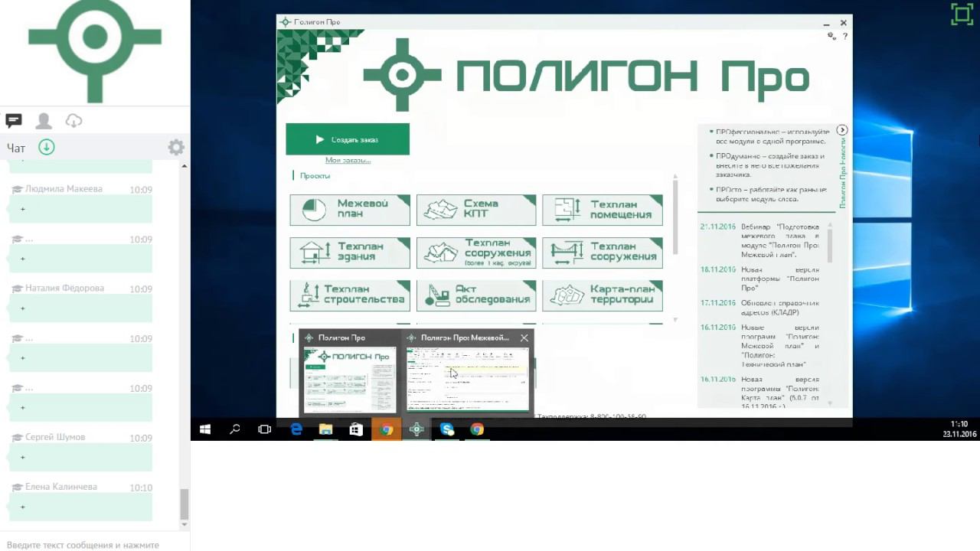Click chat scrollbar down arrow

pyautogui.click(x=184, y=524)
